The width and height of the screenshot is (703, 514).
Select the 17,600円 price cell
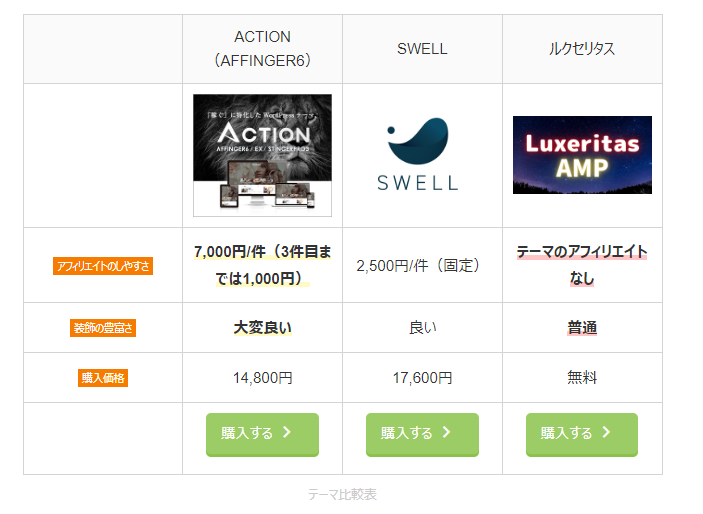coord(422,378)
